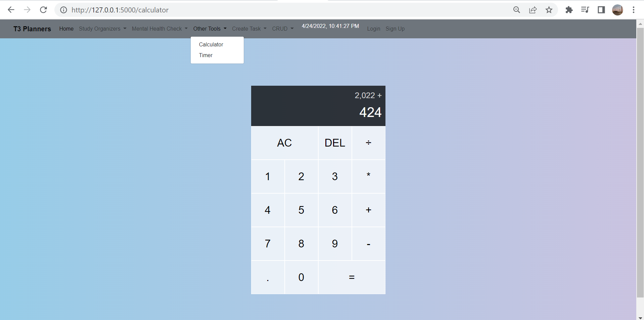Tap digit 7 on the calculator
This screenshot has height=320, width=644.
point(268,244)
